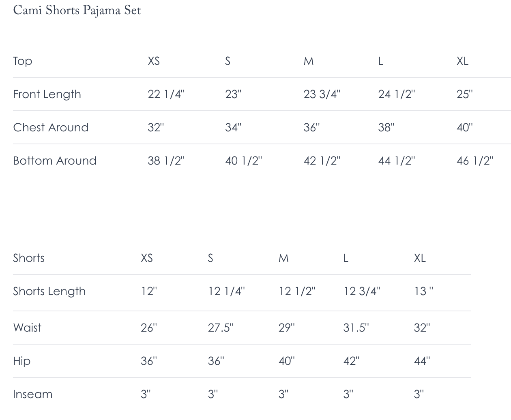This screenshot has height=420, width=511.
Task: Click the 36" chest around value
Action: pyautogui.click(x=311, y=127)
